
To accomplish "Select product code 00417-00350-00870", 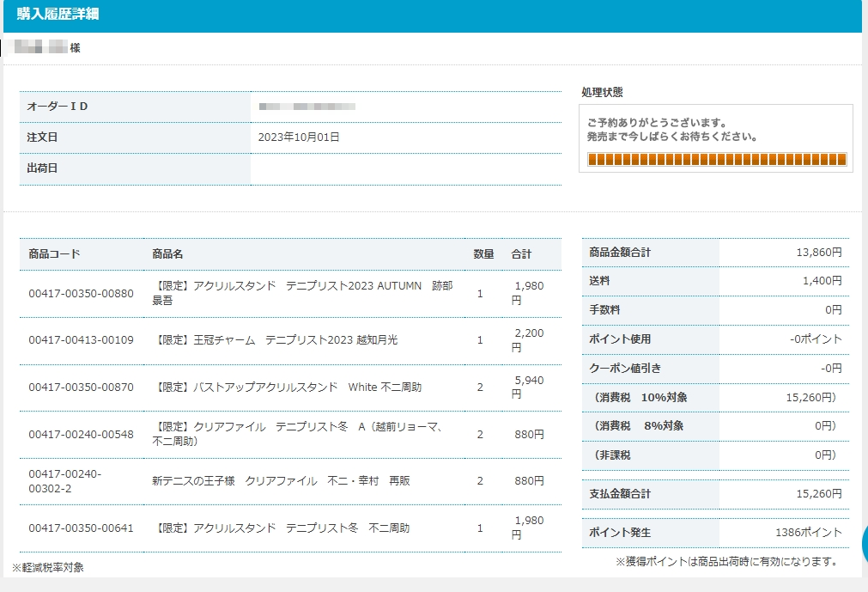I will (81, 388).
